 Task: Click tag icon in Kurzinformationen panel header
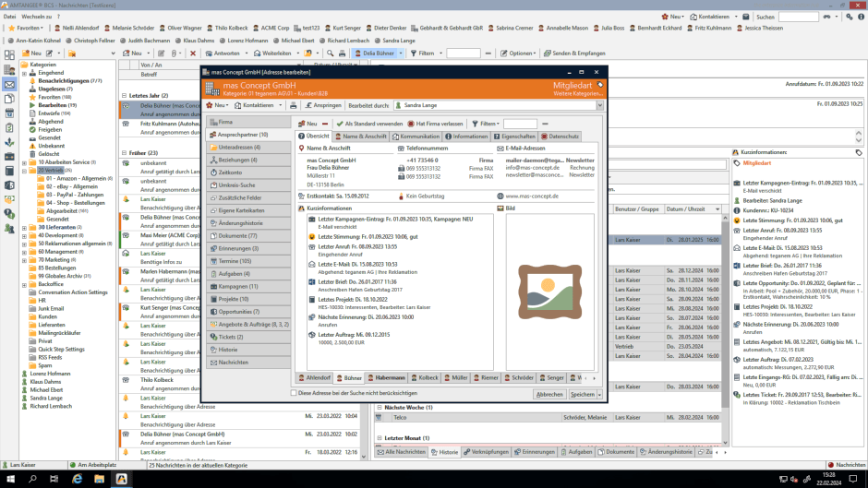click(859, 152)
